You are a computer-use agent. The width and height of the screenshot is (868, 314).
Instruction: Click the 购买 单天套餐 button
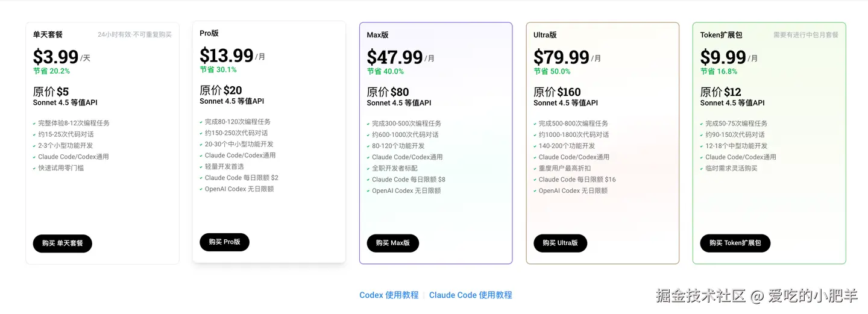tap(62, 243)
